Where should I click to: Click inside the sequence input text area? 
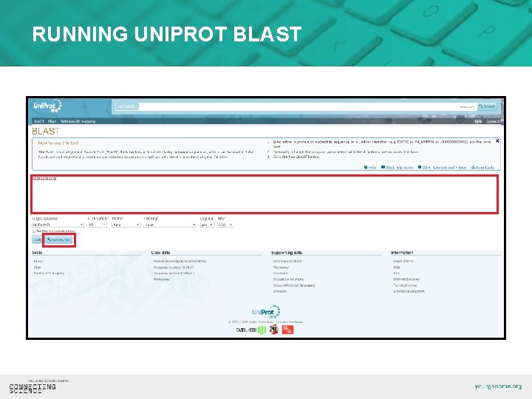(265, 194)
